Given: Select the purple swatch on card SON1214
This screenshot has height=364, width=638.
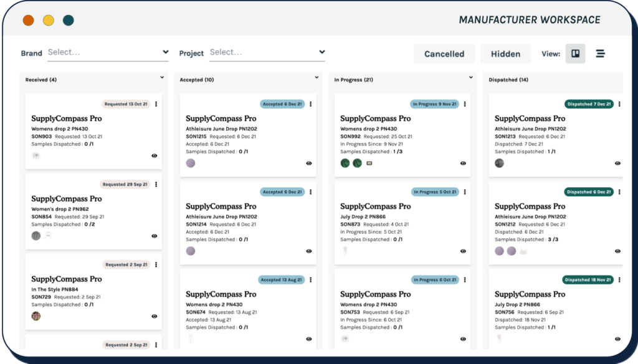Looking at the screenshot, I should pyautogui.click(x=191, y=251).
